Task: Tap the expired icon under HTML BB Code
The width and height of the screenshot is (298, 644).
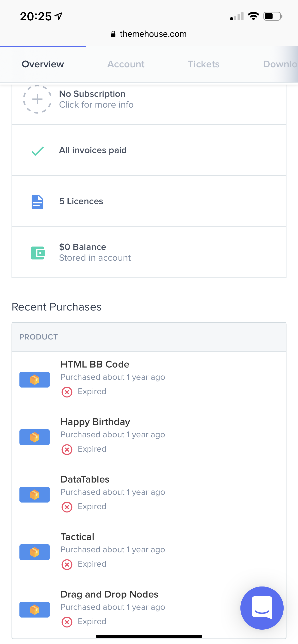Action: [x=67, y=392]
